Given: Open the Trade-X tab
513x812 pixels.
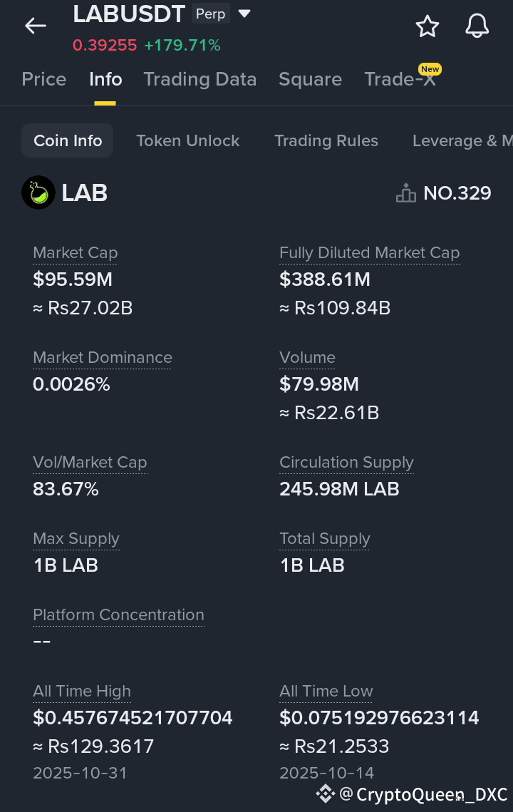Looking at the screenshot, I should [x=400, y=79].
